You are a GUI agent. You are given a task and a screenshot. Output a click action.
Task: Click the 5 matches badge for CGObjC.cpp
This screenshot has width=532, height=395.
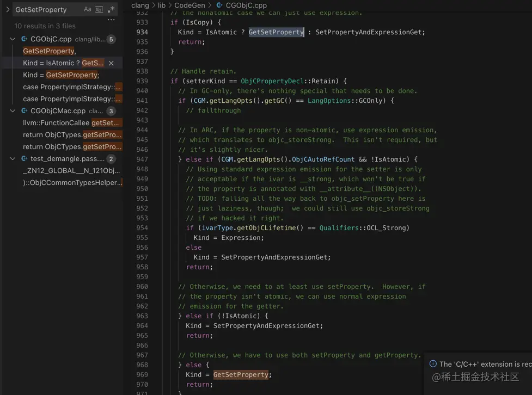coord(111,39)
